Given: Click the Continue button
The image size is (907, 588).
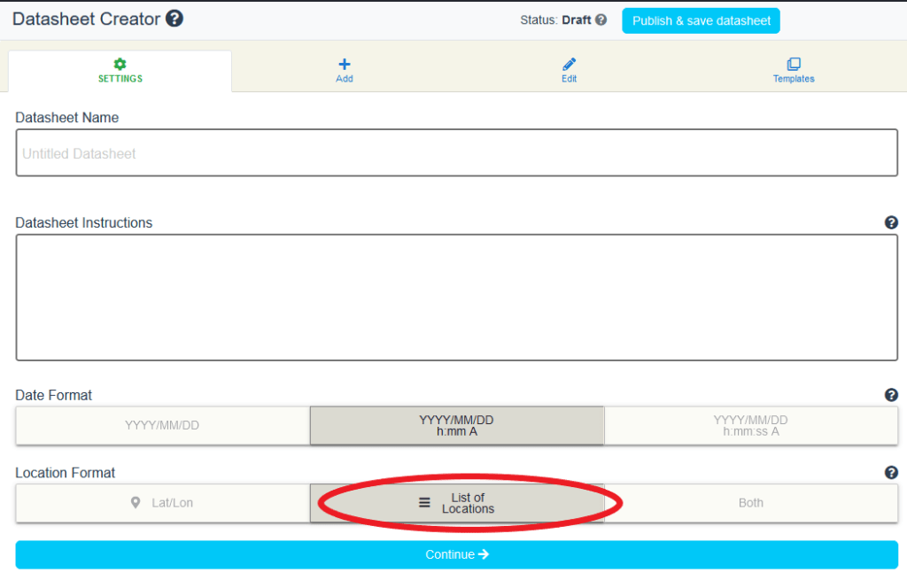Looking at the screenshot, I should [456, 554].
